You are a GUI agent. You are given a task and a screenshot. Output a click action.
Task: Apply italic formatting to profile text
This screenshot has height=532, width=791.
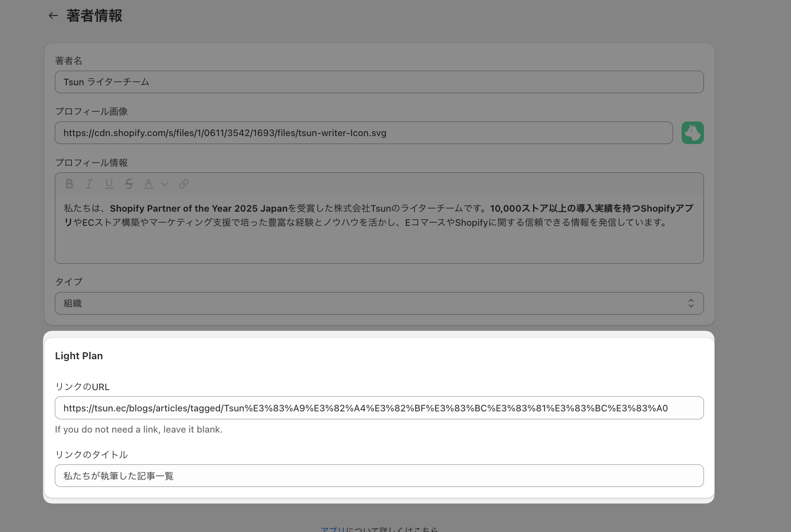pos(89,184)
